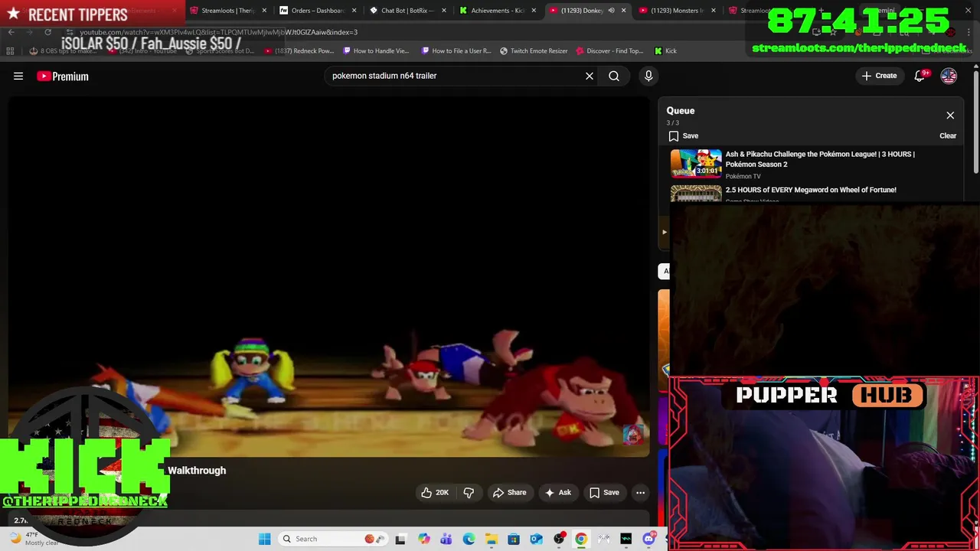980x551 pixels.
Task: Start voice search with the microphone icon
Action: click(648, 76)
